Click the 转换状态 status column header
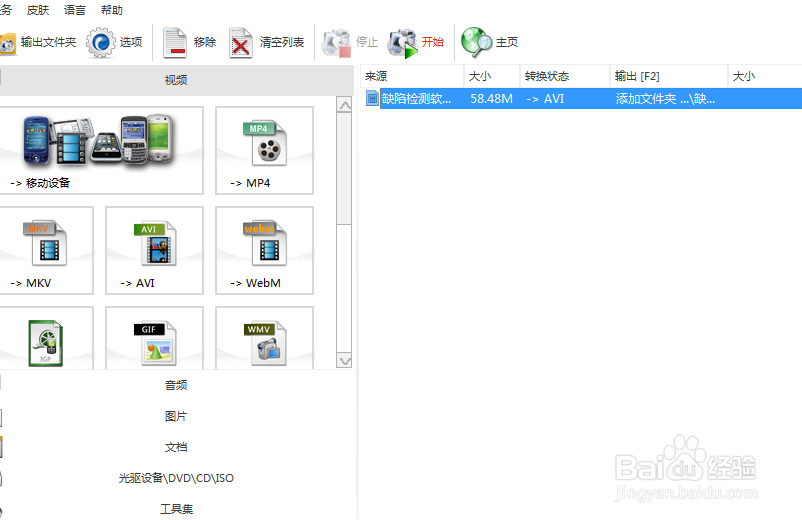802x520 pixels. (565, 76)
